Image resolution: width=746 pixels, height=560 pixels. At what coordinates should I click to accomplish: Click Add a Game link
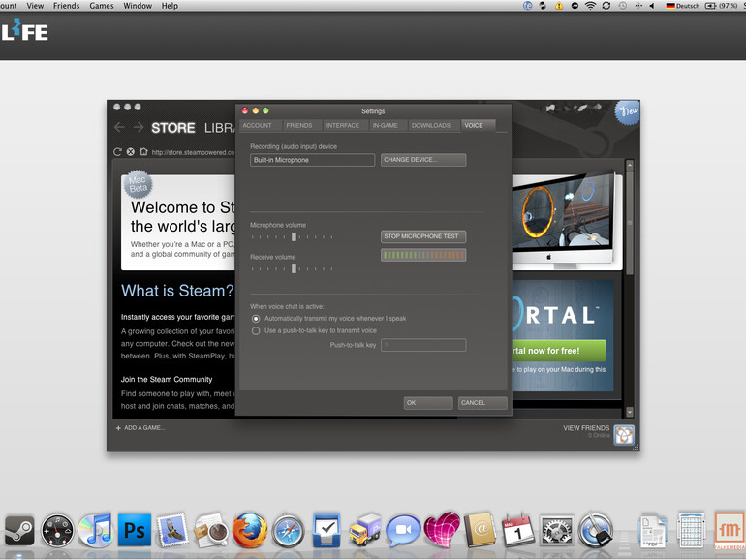140,428
